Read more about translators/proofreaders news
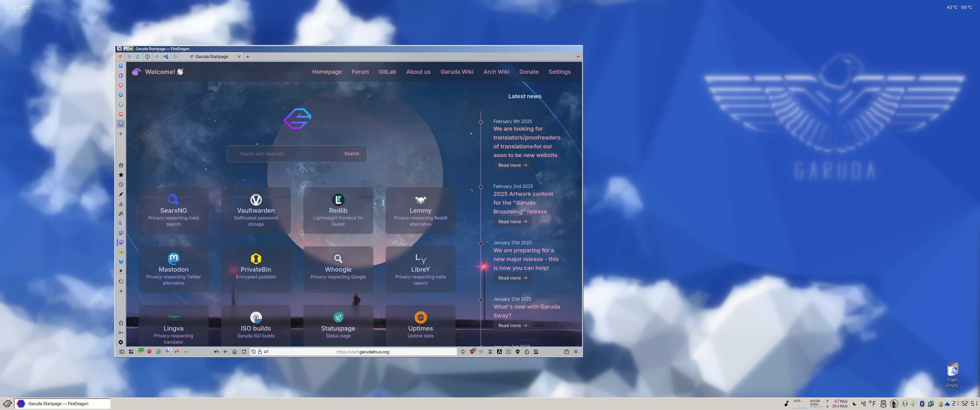The width and height of the screenshot is (980, 410). [x=513, y=165]
